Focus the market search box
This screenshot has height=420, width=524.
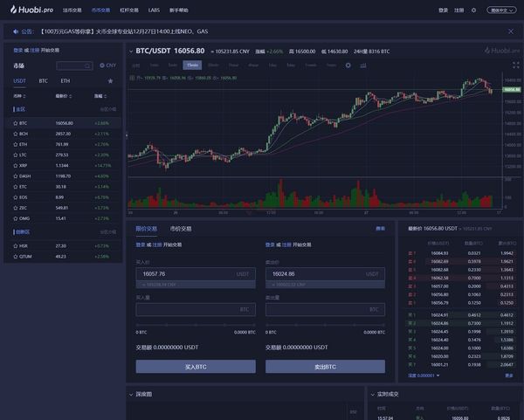(x=74, y=65)
